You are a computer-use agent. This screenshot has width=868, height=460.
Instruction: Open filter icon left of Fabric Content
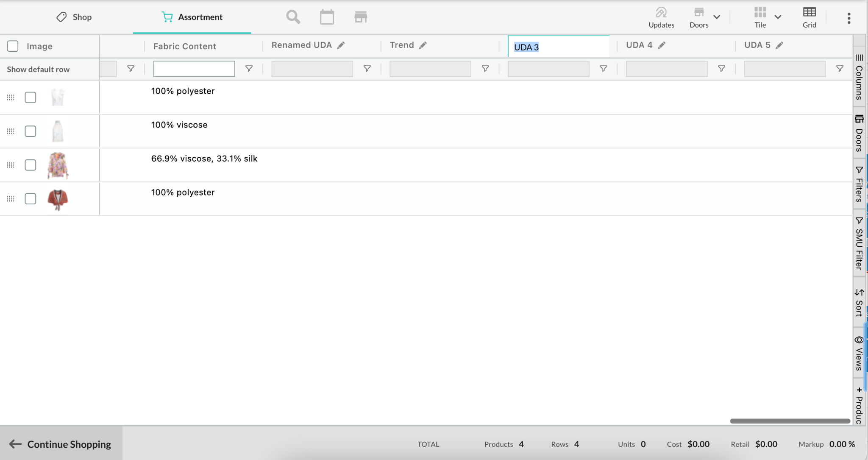[131, 69]
